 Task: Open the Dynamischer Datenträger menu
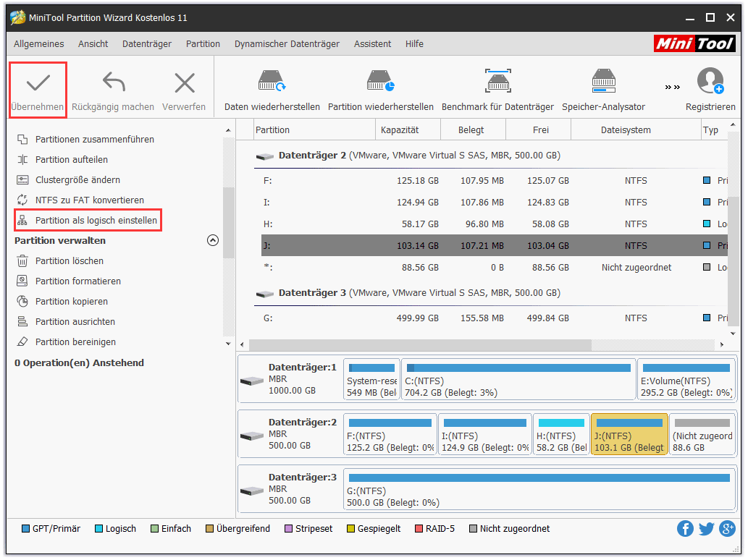(x=287, y=44)
